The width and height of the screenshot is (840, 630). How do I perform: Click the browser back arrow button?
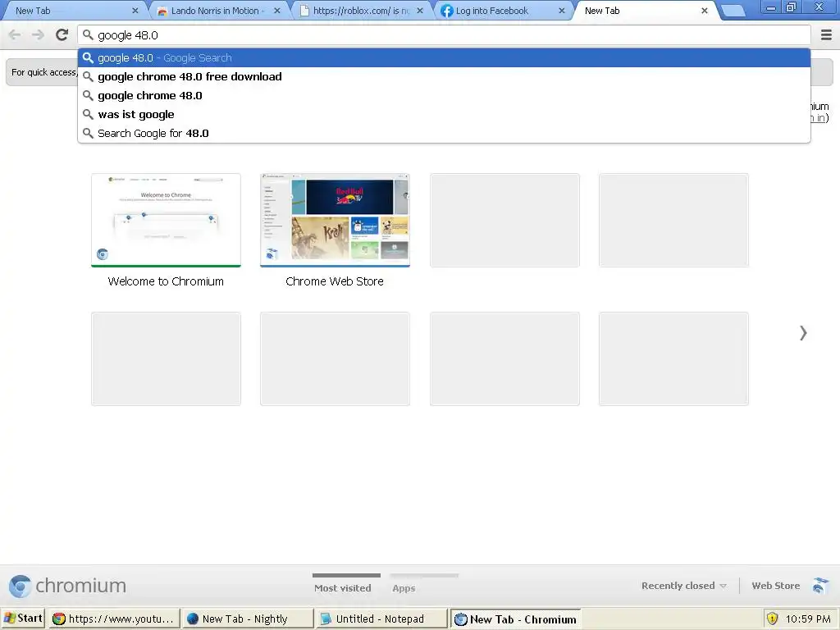click(15, 35)
